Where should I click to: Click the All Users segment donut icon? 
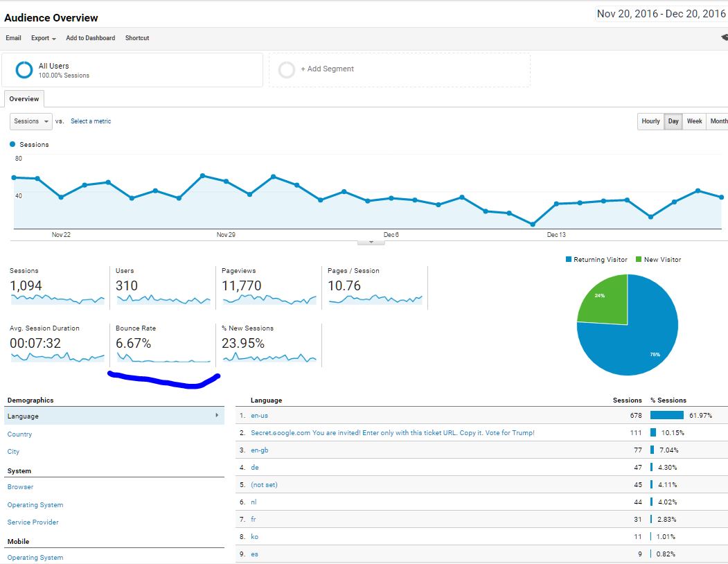(x=24, y=70)
